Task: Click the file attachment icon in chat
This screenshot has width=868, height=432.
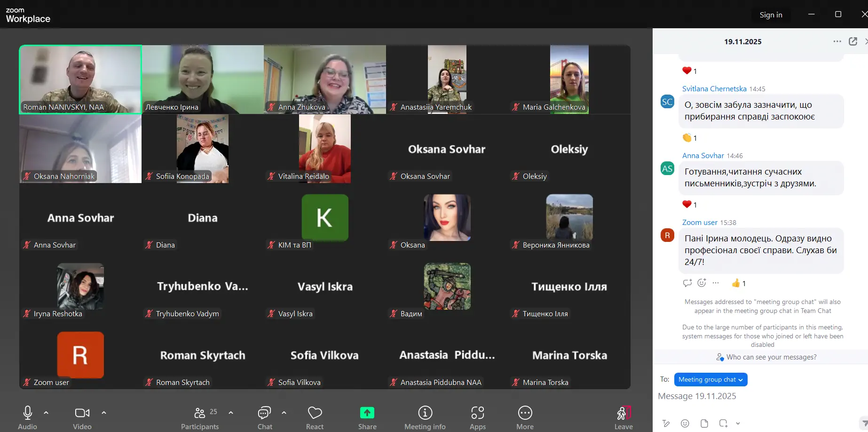Action: click(704, 423)
